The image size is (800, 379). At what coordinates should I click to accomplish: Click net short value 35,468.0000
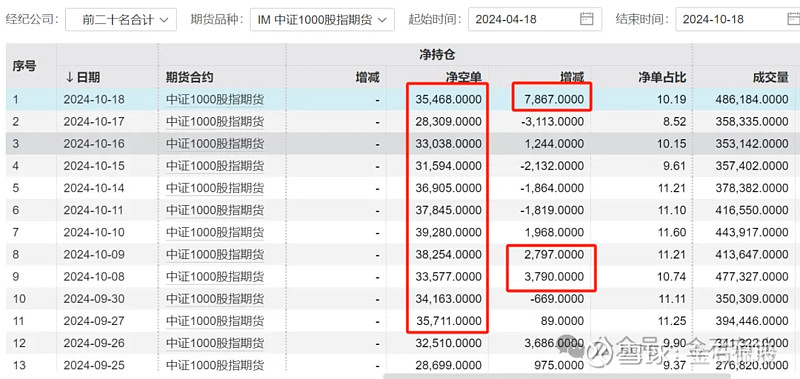click(448, 99)
